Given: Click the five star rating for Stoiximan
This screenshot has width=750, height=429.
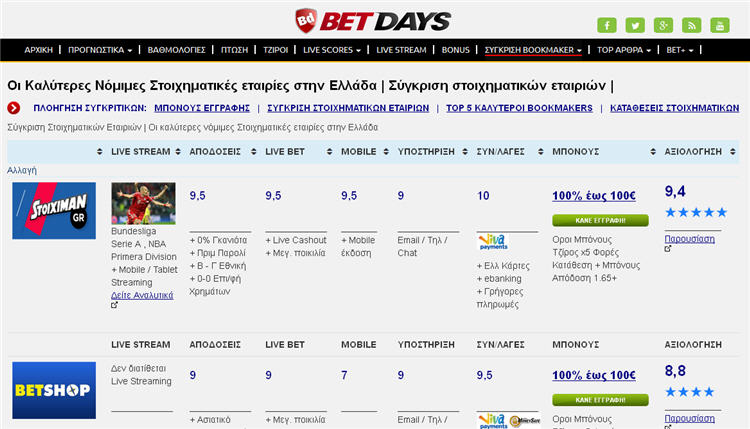Looking at the screenshot, I should click(696, 212).
